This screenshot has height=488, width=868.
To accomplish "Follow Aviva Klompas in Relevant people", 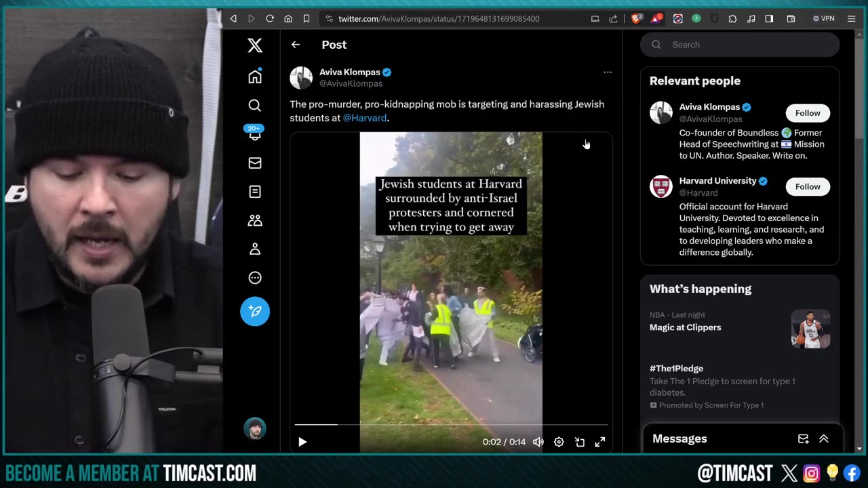I will (x=808, y=113).
